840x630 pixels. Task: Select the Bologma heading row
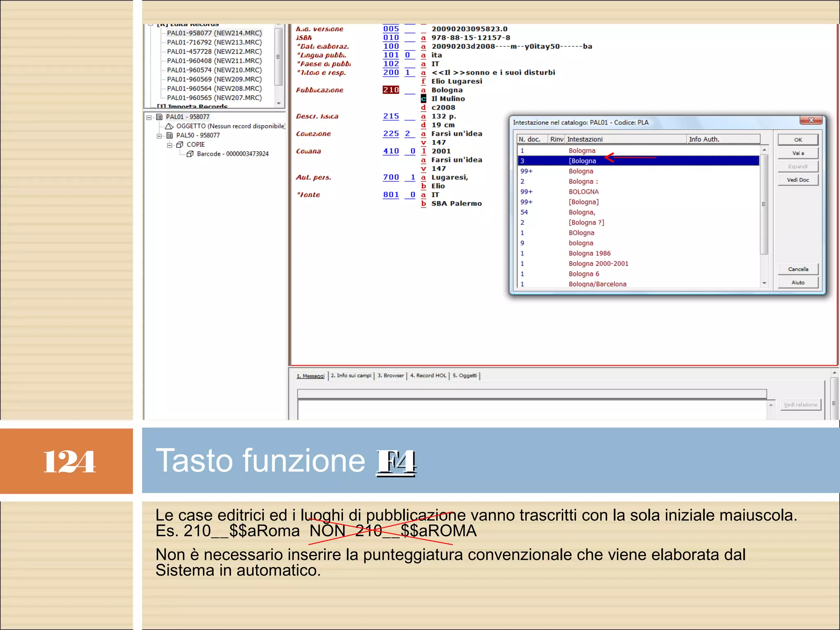point(638,151)
